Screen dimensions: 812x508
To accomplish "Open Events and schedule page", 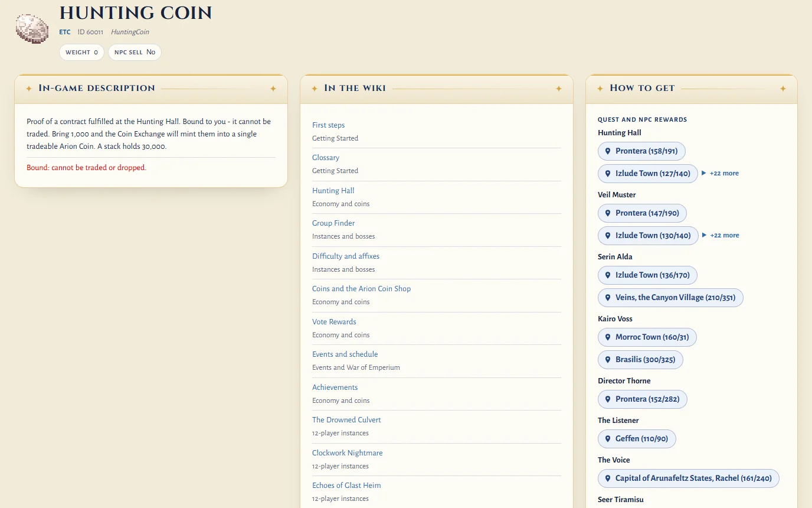I will pyautogui.click(x=345, y=354).
